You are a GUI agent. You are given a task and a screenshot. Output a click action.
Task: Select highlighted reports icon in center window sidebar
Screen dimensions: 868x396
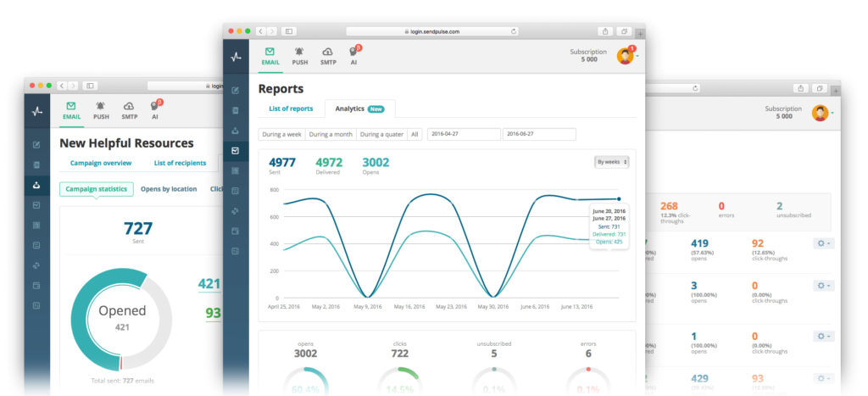point(236,151)
